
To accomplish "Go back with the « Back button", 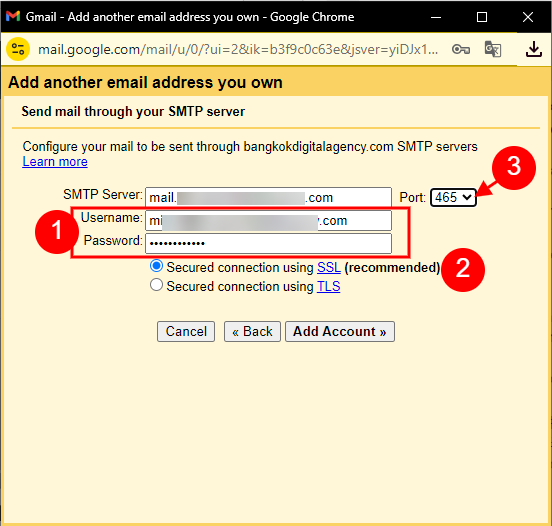I will pyautogui.click(x=252, y=331).
